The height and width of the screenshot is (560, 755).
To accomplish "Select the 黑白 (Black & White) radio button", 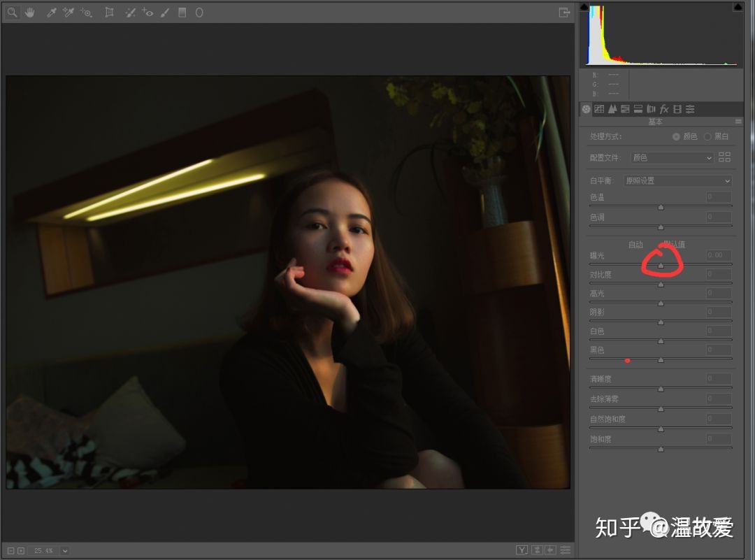I will point(707,136).
